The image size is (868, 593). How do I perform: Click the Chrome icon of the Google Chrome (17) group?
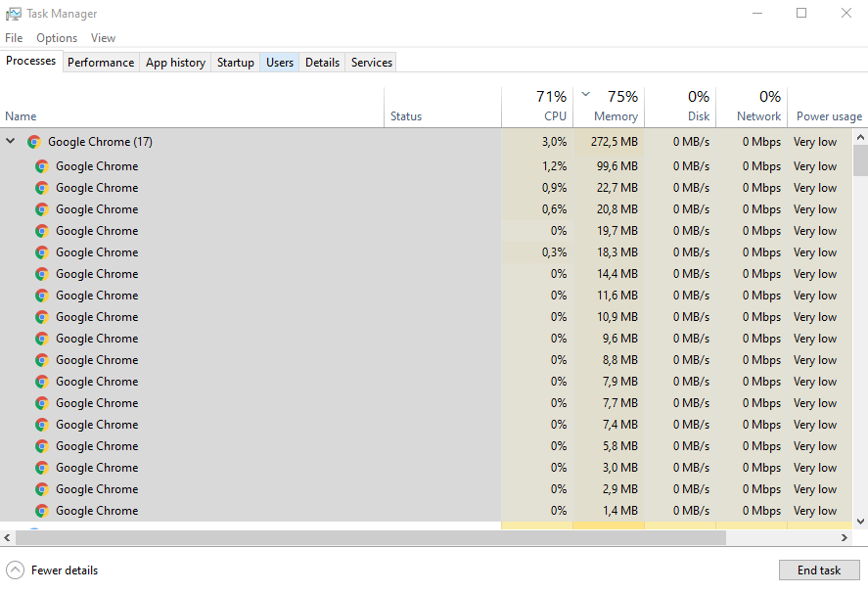(34, 142)
